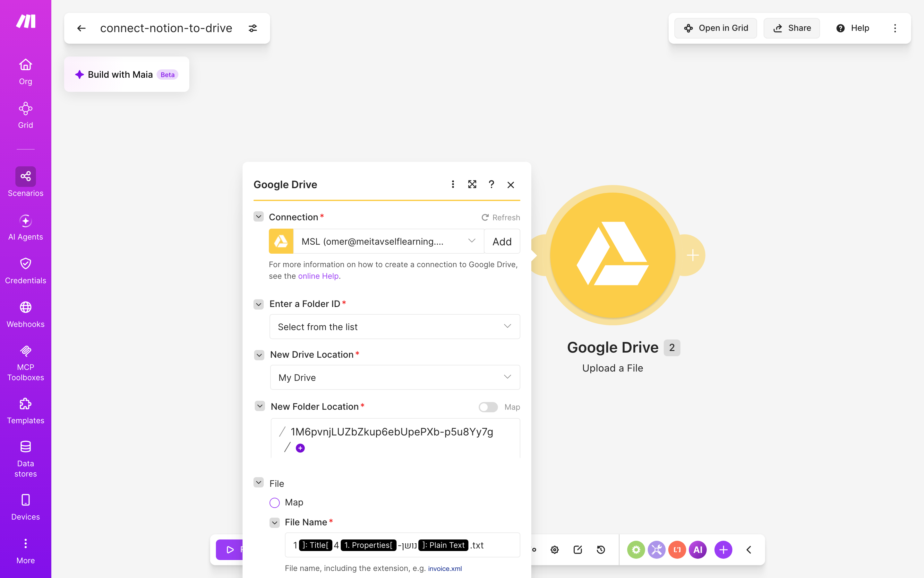Refresh the connection list

coord(501,217)
